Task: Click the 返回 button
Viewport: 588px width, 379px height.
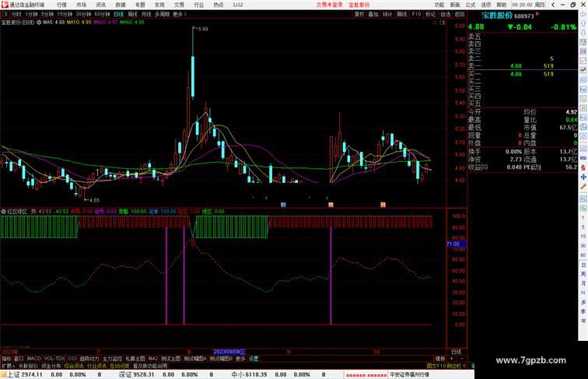Action: click(x=460, y=14)
